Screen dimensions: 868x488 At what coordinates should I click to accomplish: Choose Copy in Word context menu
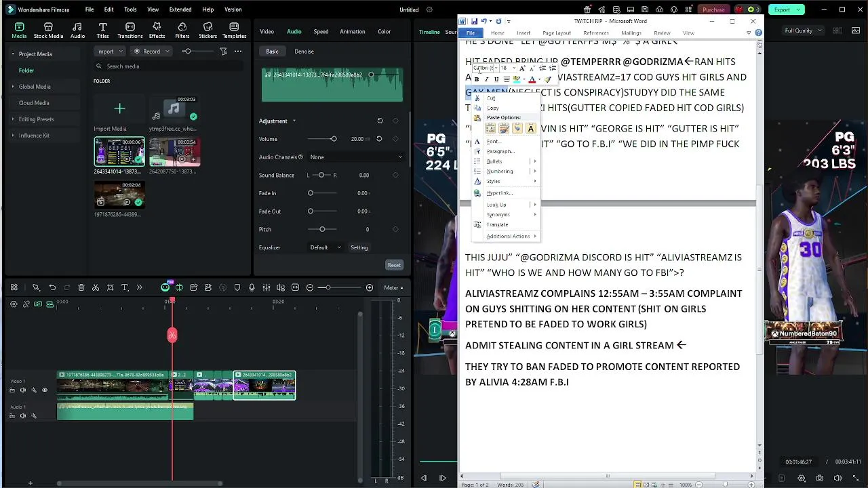493,108
